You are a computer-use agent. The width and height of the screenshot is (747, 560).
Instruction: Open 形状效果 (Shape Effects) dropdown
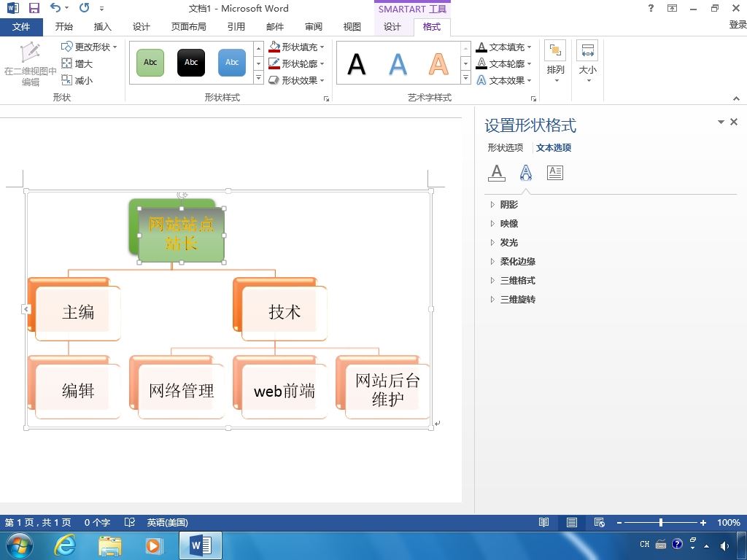click(296, 80)
